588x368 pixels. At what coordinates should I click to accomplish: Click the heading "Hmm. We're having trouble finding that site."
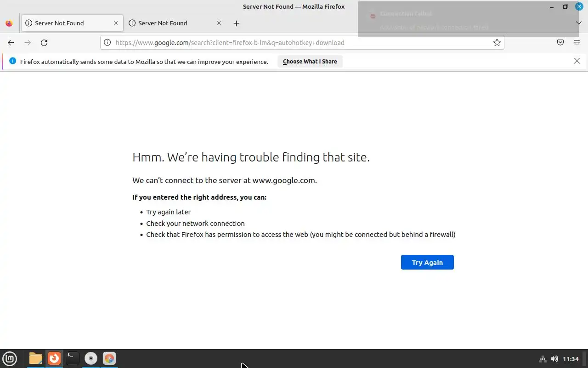click(251, 157)
